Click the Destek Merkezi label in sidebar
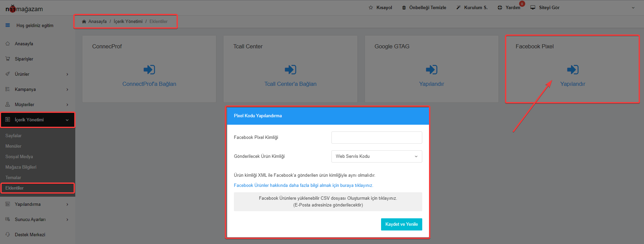 [30, 235]
